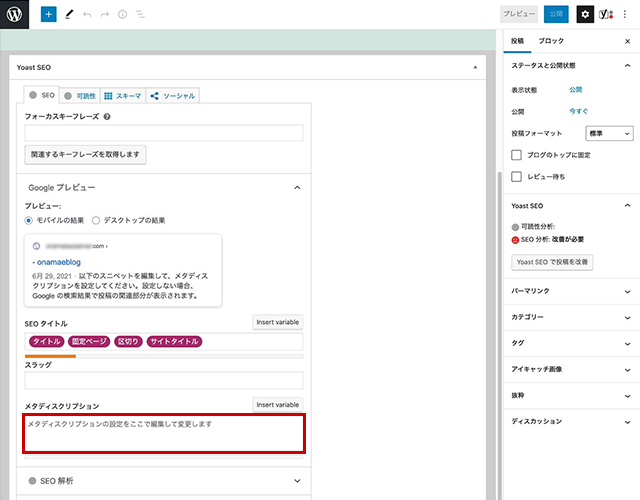
Task: Click the focus keyphrase input field
Action: [164, 133]
